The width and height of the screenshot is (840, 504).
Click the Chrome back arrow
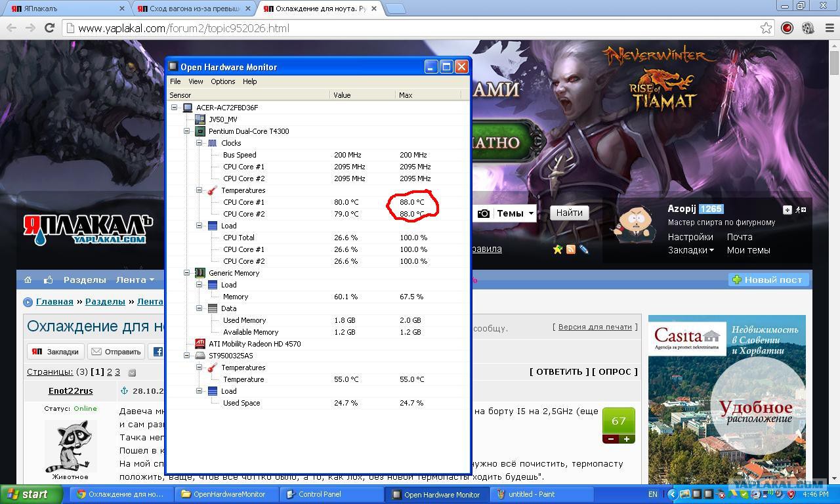(11, 28)
